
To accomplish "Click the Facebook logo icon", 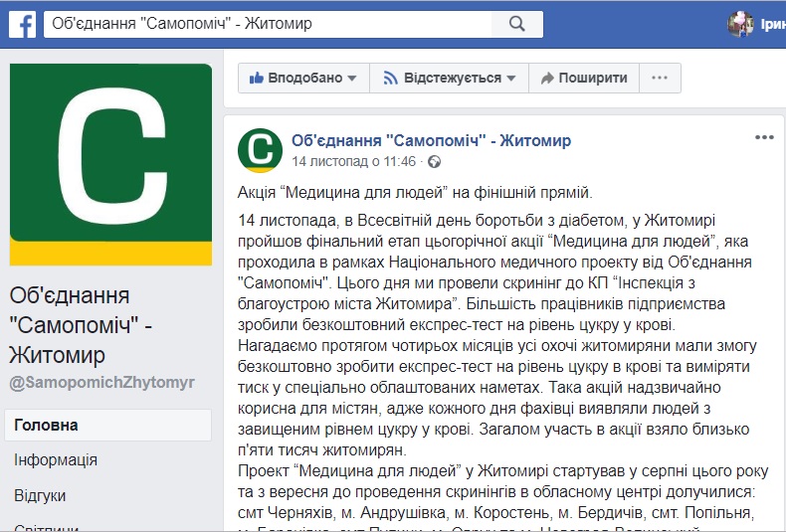I will tap(22, 24).
